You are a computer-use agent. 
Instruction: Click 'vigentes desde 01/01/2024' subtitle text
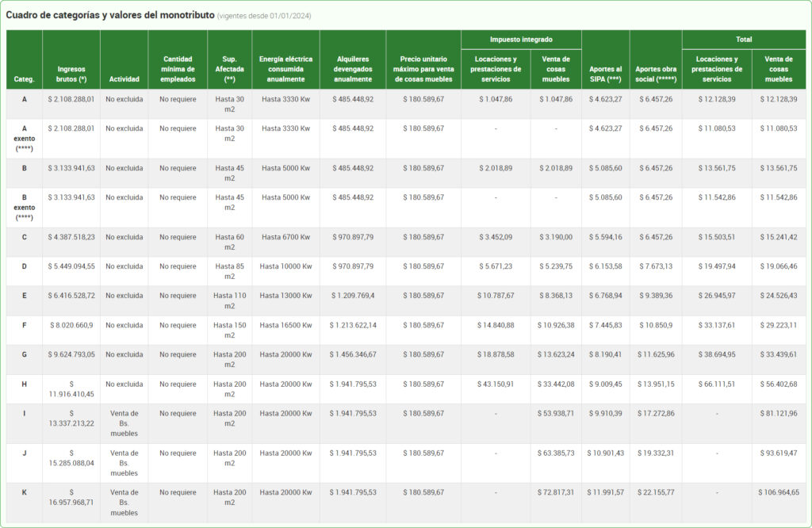264,16
